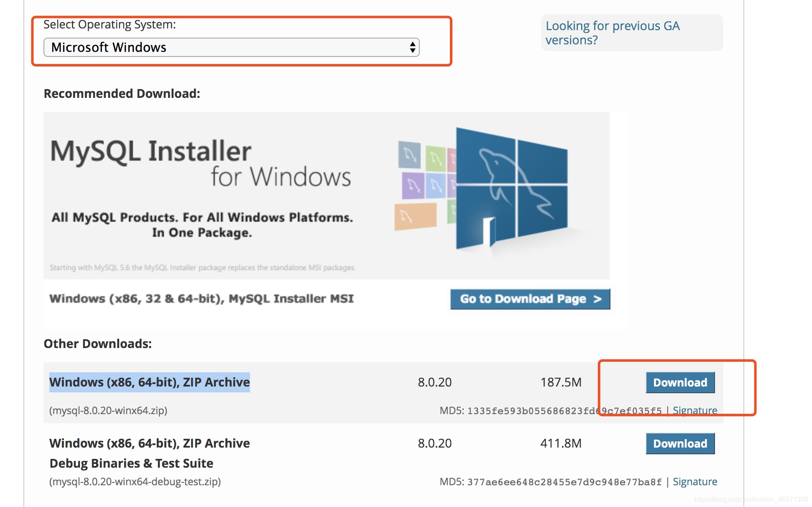The height and width of the screenshot is (507, 812).
Task: Open Signature link for the debug-test zip
Action: pos(695,481)
